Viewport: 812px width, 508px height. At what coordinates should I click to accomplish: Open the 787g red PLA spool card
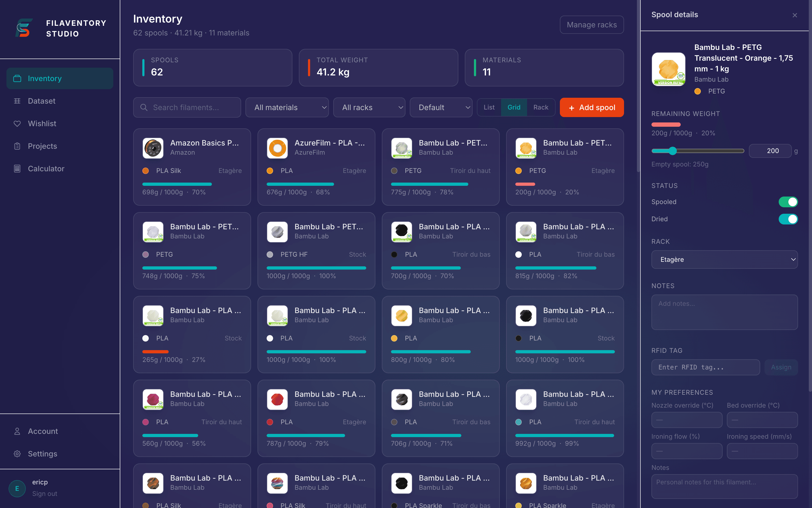(316, 418)
